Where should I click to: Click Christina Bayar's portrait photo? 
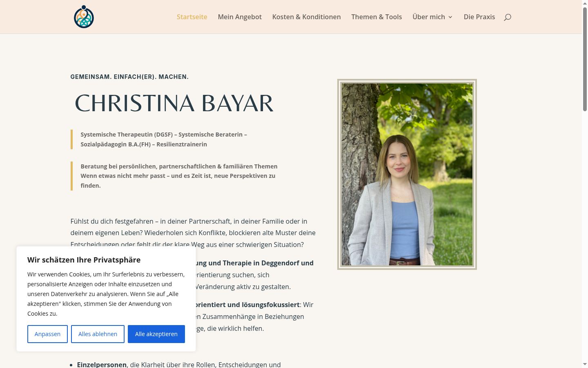pyautogui.click(x=407, y=174)
